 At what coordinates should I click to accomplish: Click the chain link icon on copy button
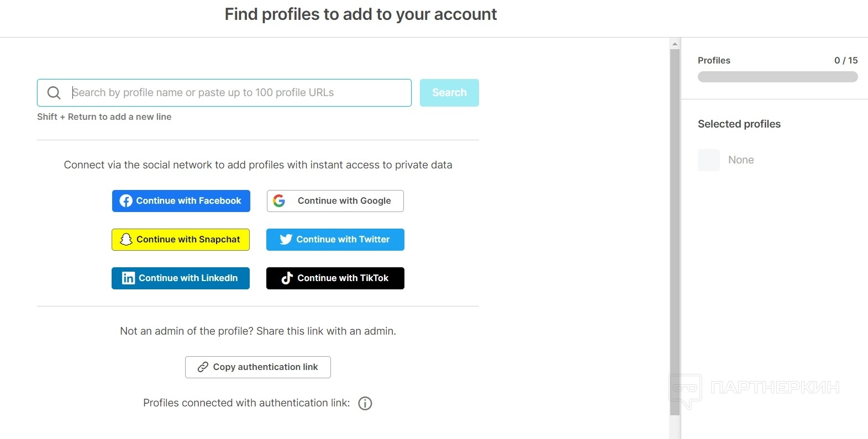pyautogui.click(x=203, y=367)
